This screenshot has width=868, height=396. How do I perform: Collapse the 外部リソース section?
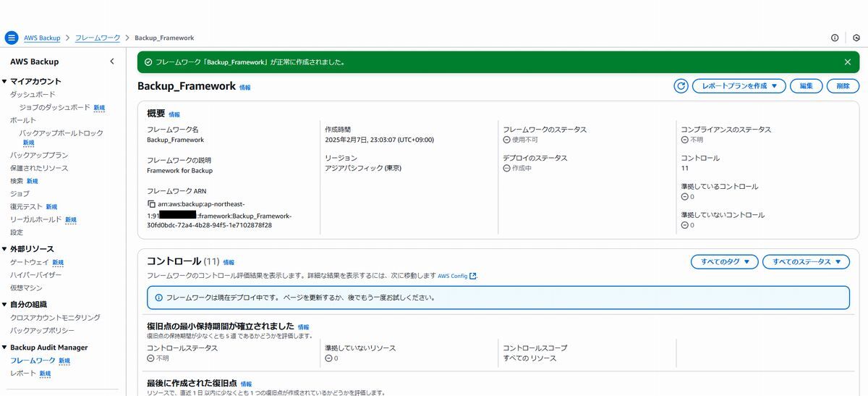click(x=4, y=250)
